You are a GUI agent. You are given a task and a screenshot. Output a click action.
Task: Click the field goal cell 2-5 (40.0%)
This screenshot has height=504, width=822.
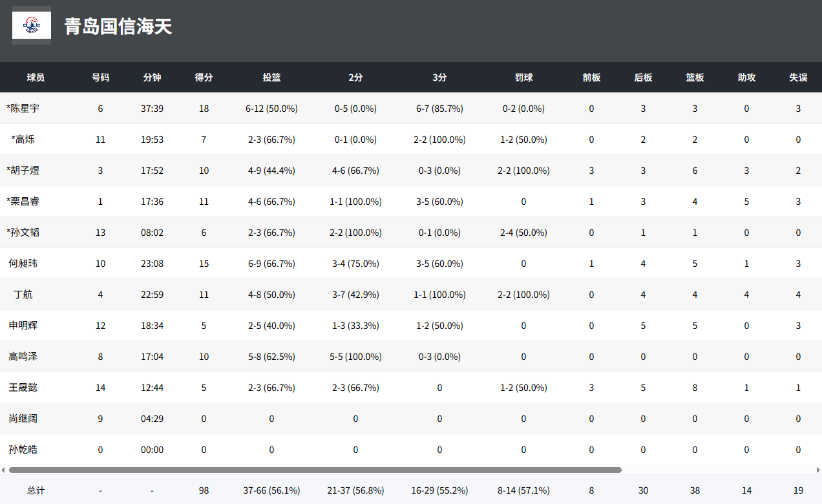[271, 326]
